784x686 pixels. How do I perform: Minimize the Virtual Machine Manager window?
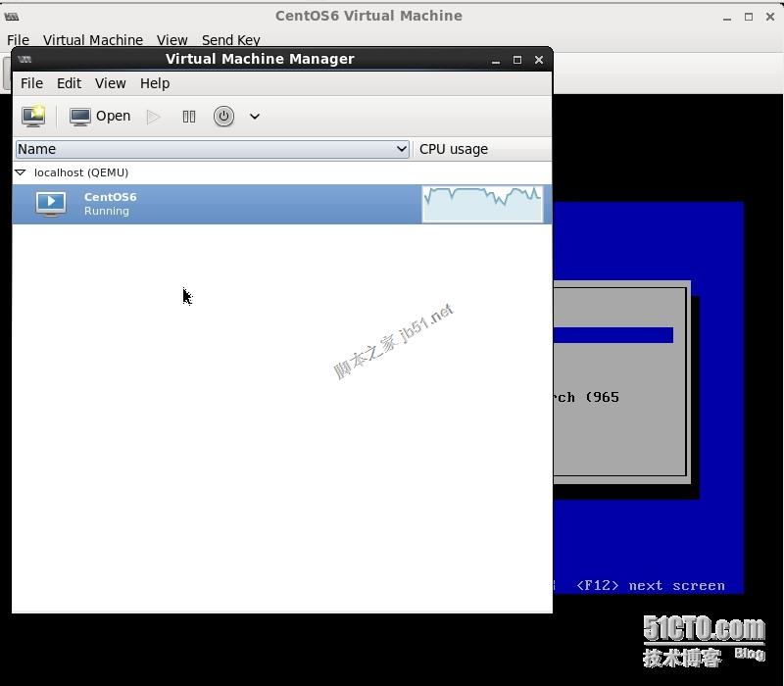pyautogui.click(x=496, y=61)
